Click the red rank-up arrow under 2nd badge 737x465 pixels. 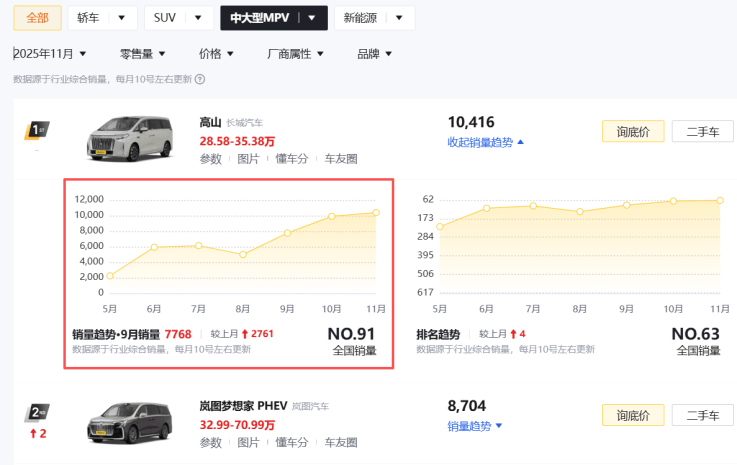click(33, 433)
